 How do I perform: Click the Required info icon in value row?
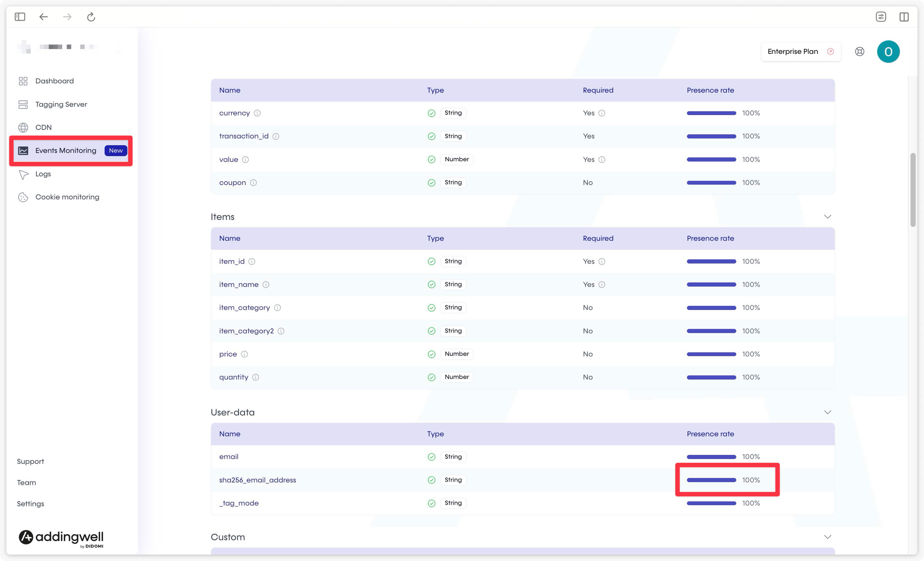coord(602,160)
